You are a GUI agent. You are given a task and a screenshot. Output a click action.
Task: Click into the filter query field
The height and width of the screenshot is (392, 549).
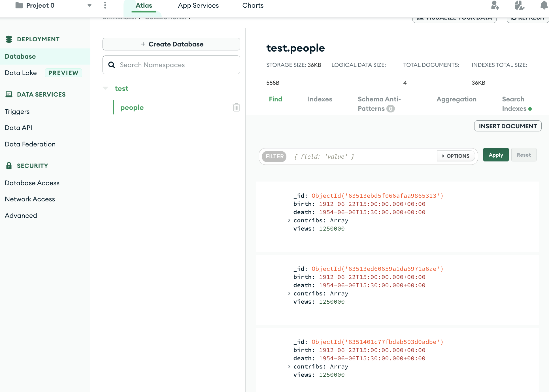coord(363,156)
